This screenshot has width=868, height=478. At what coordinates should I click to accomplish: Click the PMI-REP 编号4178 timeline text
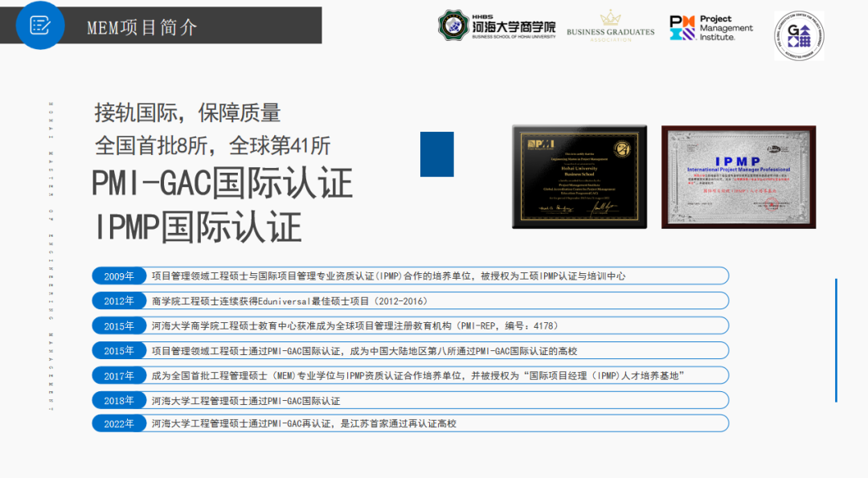[x=355, y=326]
